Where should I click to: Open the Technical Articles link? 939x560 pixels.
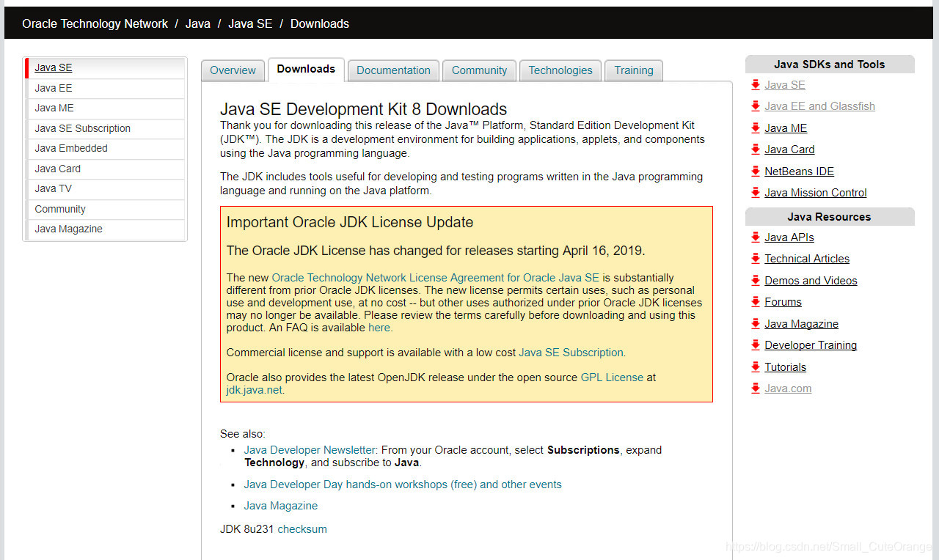(807, 259)
